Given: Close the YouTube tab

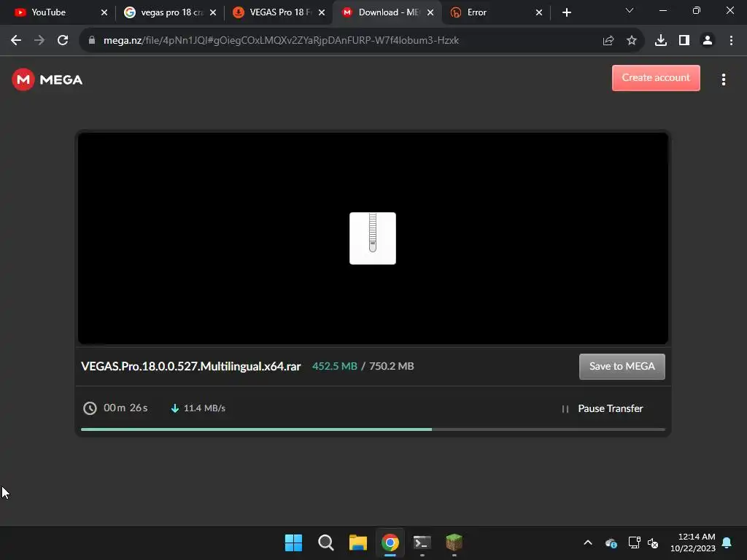Looking at the screenshot, I should [x=104, y=12].
